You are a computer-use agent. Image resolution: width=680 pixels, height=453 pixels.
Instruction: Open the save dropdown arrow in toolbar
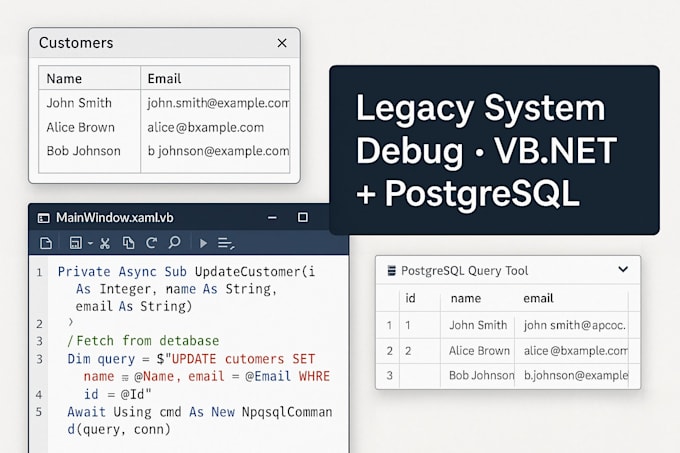point(90,244)
